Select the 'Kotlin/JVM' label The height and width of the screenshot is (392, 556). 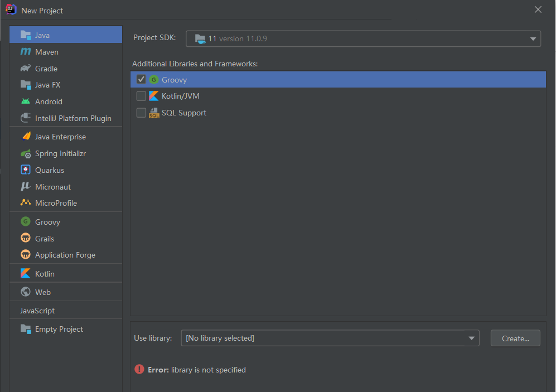click(181, 96)
